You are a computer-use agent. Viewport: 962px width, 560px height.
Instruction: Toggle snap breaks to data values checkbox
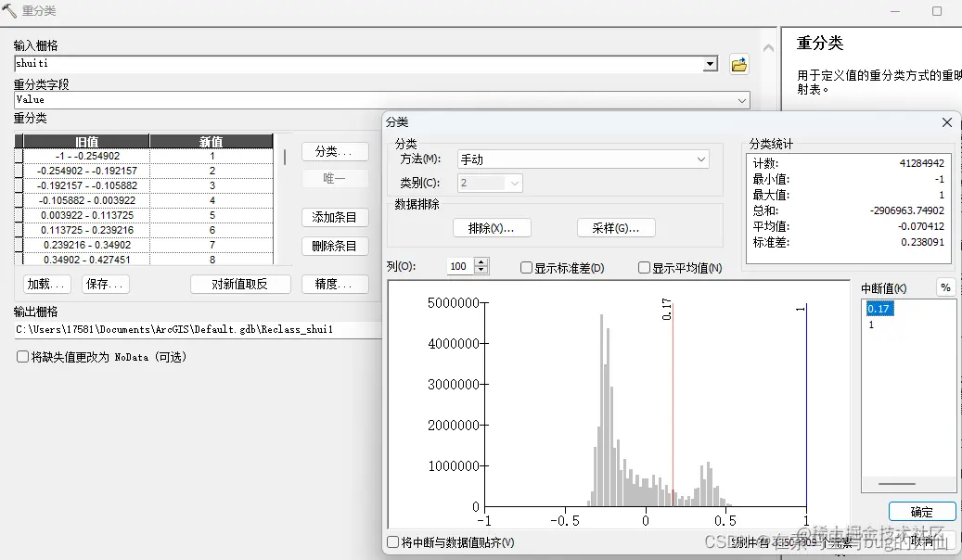(392, 542)
